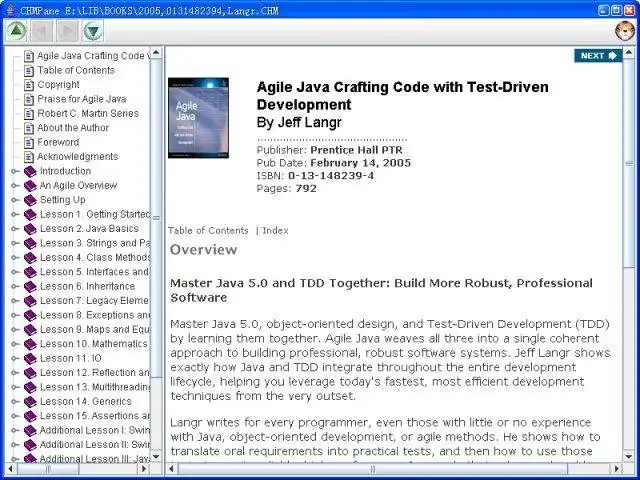Click the green down-arrow toolbar button
Image resolution: width=640 pixels, height=480 pixels.
(93, 31)
